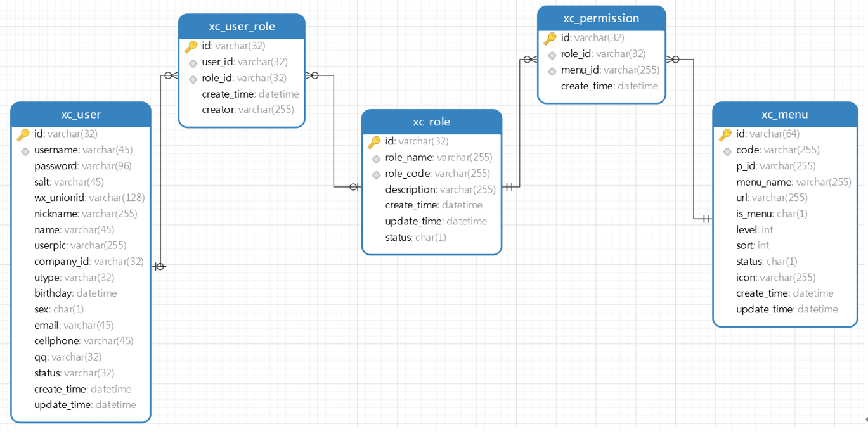Click the key icon in xc_menu table

point(725,134)
